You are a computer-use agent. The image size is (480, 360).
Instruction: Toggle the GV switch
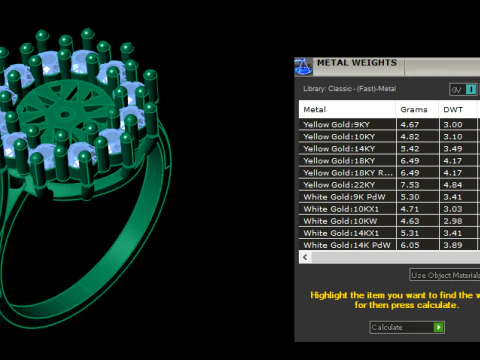(463, 89)
